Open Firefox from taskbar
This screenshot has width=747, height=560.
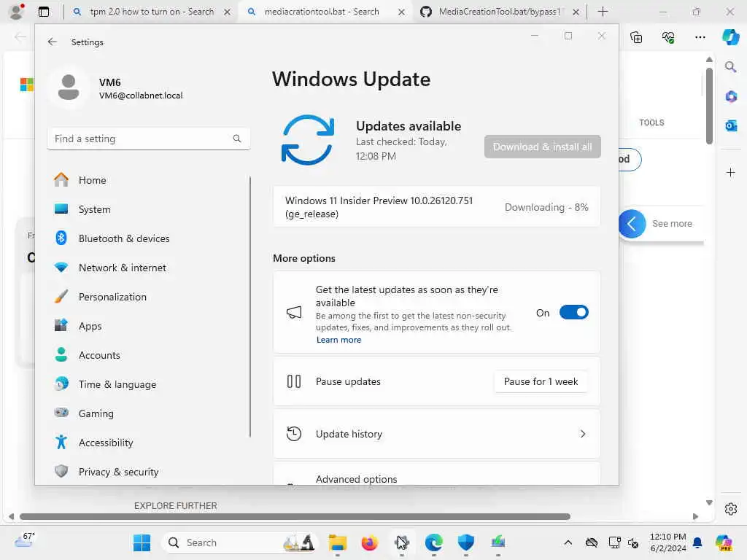tap(369, 542)
